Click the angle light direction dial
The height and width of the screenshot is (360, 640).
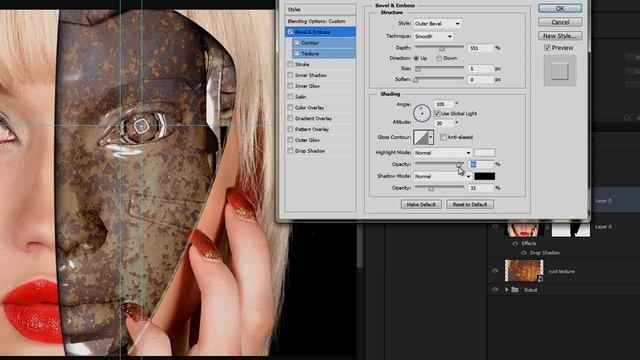422,113
